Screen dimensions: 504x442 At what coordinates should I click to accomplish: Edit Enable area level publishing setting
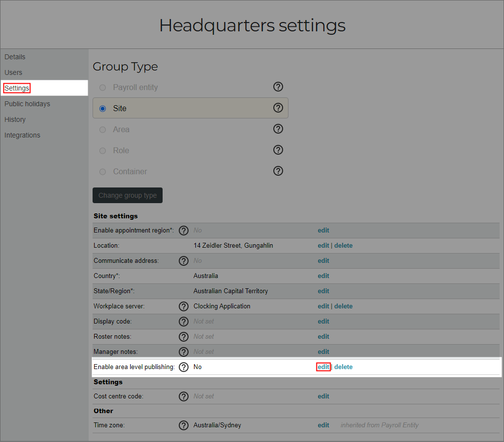323,367
